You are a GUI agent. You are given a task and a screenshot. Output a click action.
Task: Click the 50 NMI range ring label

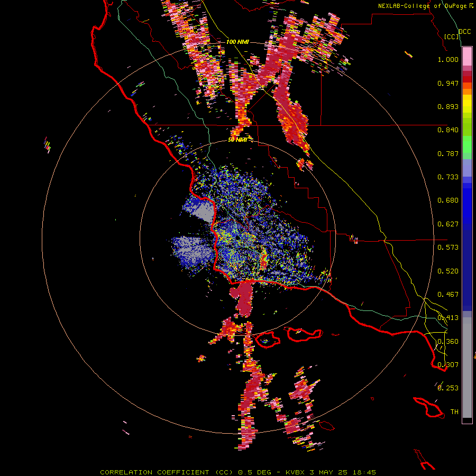click(237, 140)
